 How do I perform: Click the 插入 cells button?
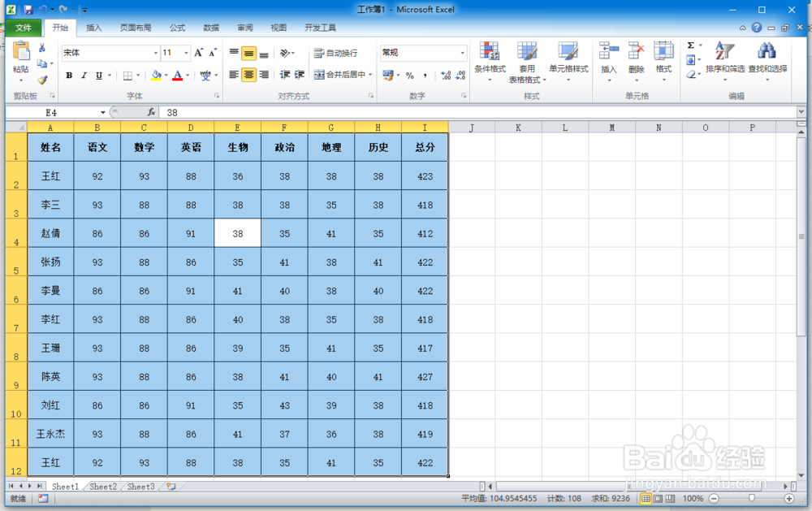[609, 63]
